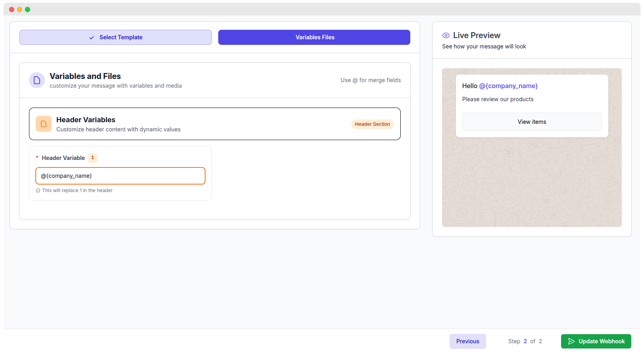Click the orange Header Variables file icon
Screen dimensions: 644x356
click(44, 124)
